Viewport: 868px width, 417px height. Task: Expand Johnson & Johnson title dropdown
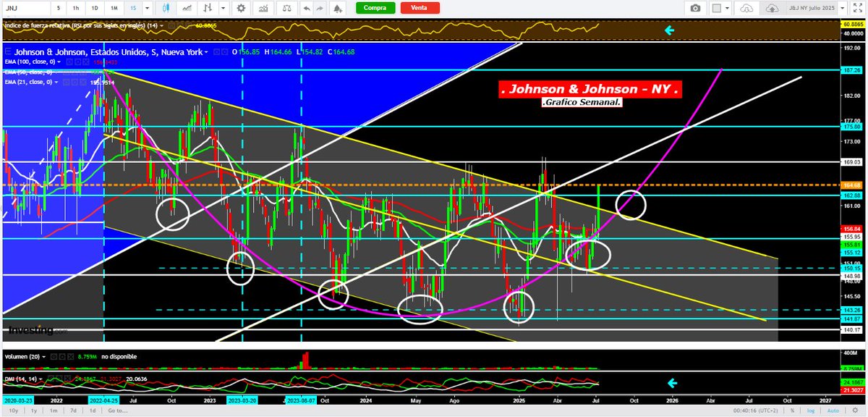click(x=206, y=52)
